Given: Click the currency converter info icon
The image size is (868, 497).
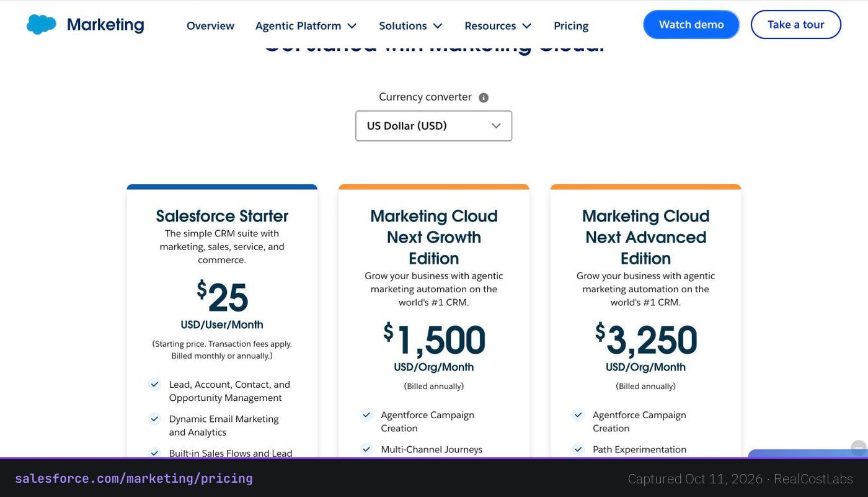Looking at the screenshot, I should coord(484,97).
